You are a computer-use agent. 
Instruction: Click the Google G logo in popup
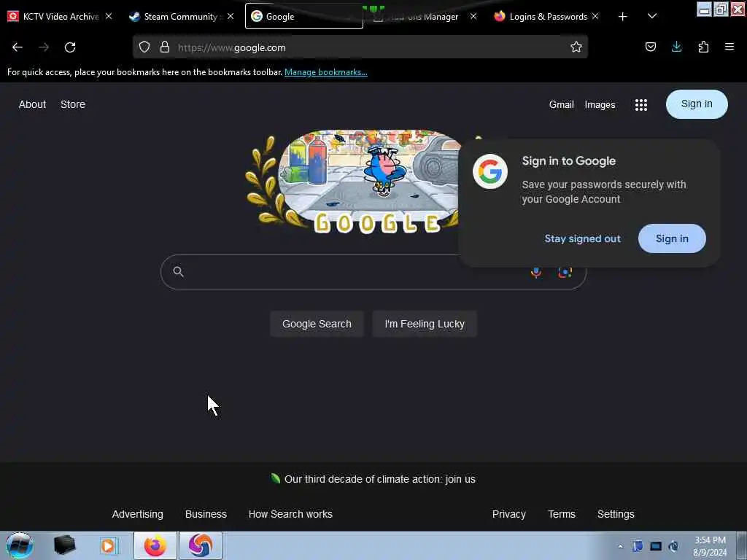(490, 171)
